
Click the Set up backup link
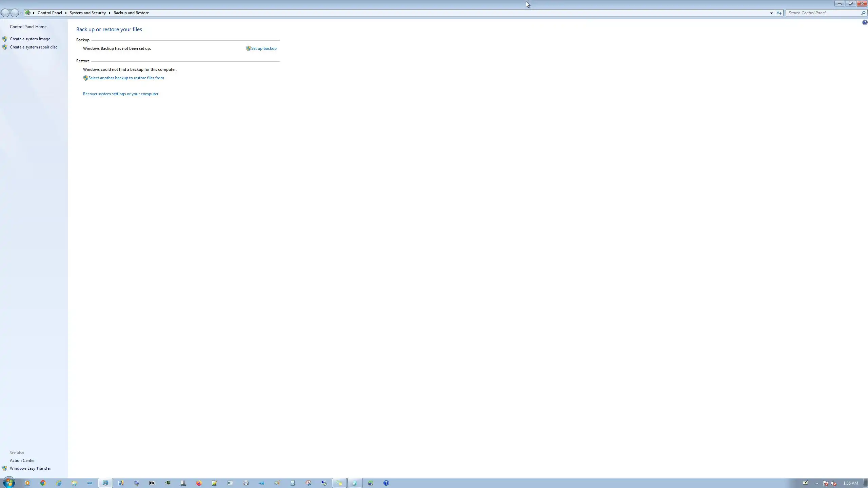pos(263,48)
